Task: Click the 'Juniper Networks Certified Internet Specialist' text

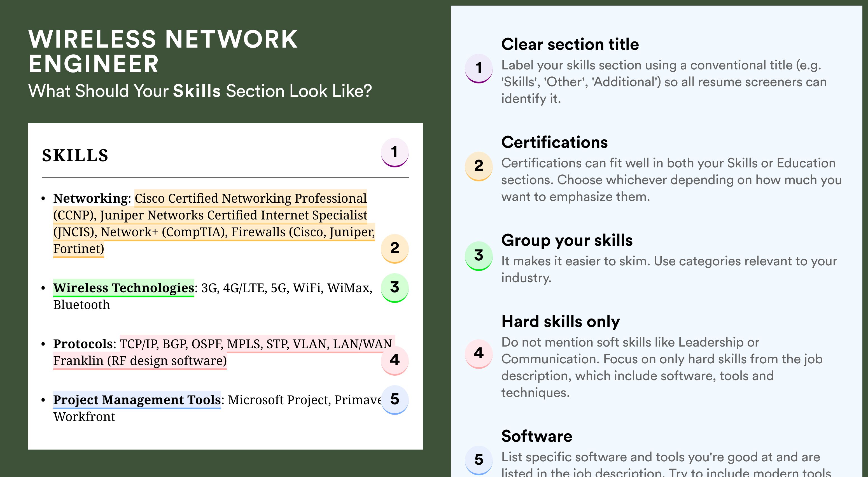Action: tap(234, 215)
